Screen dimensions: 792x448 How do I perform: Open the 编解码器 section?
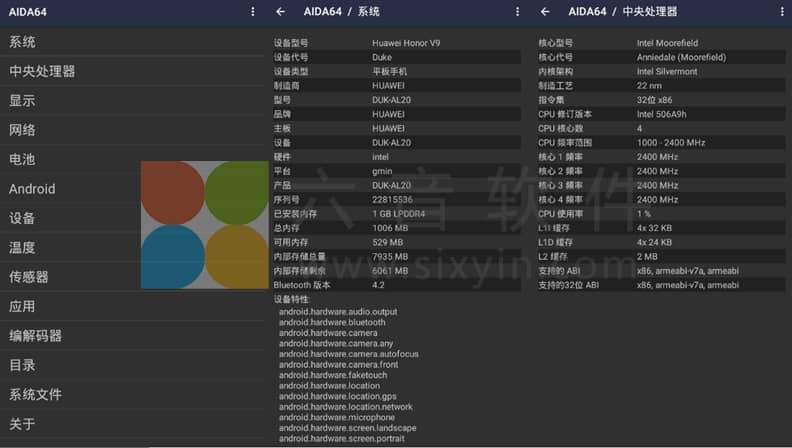(132, 335)
